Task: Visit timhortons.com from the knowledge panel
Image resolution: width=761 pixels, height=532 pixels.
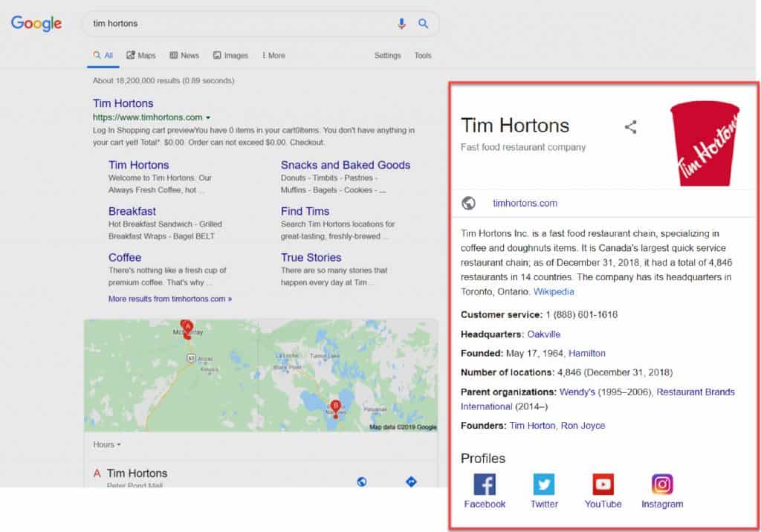Action: [525, 204]
